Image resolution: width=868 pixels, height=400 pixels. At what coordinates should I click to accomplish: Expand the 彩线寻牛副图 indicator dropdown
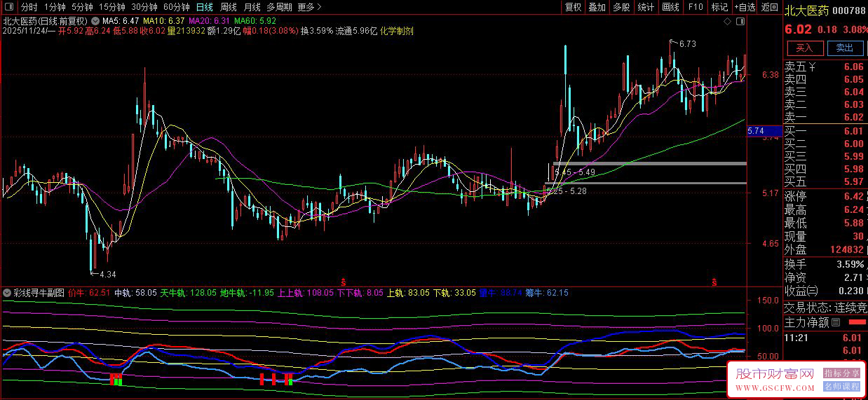[8, 293]
